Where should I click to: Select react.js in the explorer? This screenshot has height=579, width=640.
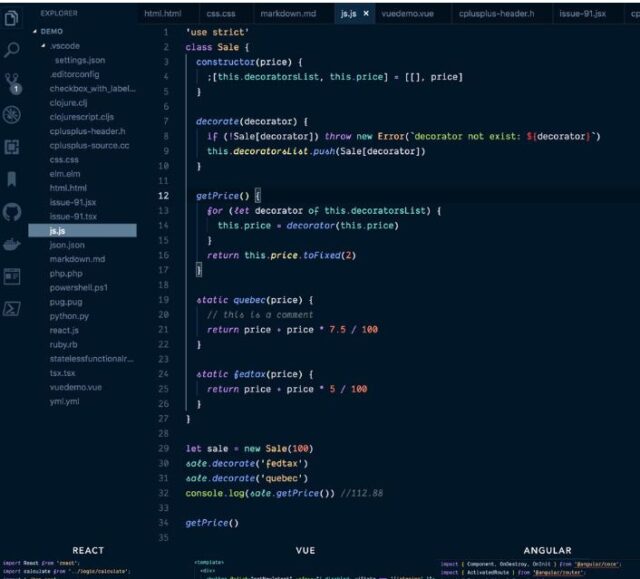pyautogui.click(x=64, y=329)
